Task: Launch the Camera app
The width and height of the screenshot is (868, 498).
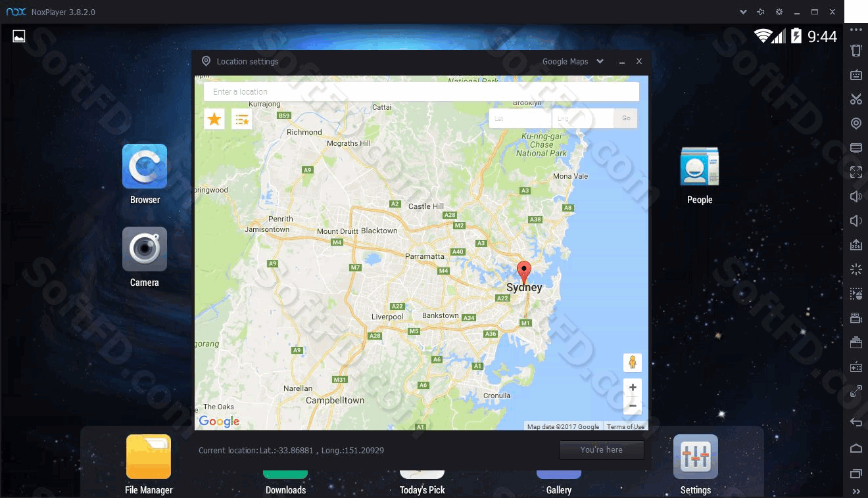Action: 145,249
